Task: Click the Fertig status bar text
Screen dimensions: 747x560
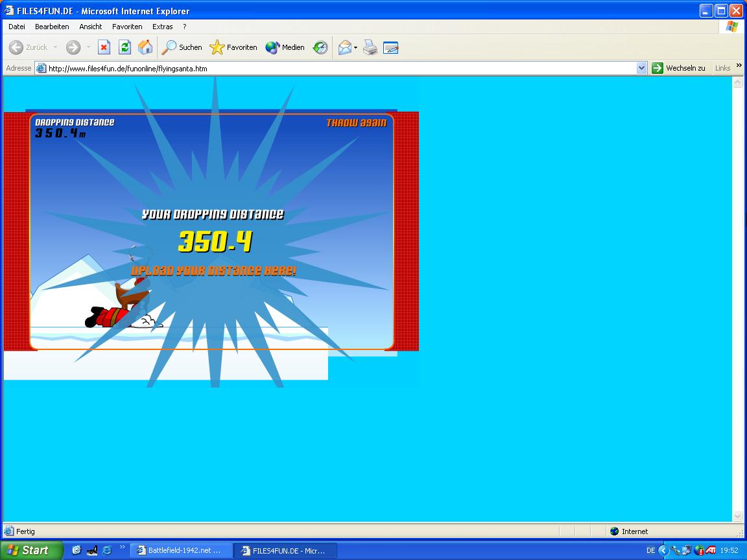Action: 25,531
